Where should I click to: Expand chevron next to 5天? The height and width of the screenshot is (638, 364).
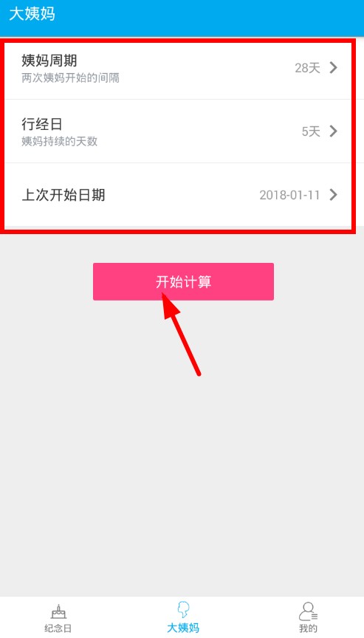click(x=334, y=131)
